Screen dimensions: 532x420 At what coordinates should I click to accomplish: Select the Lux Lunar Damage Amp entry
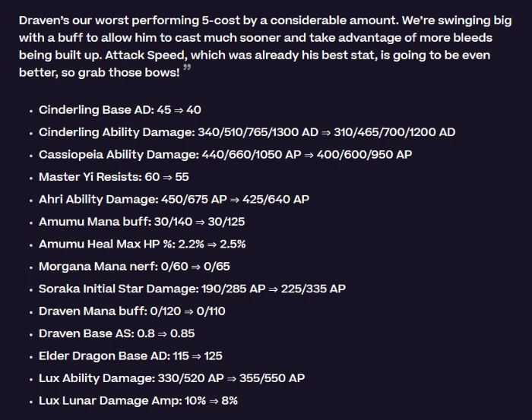click(x=138, y=401)
